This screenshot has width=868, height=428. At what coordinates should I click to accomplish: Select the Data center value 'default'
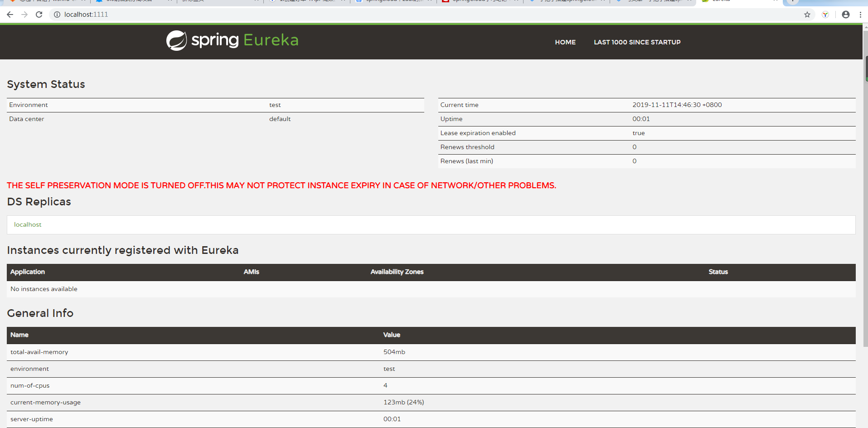(280, 119)
